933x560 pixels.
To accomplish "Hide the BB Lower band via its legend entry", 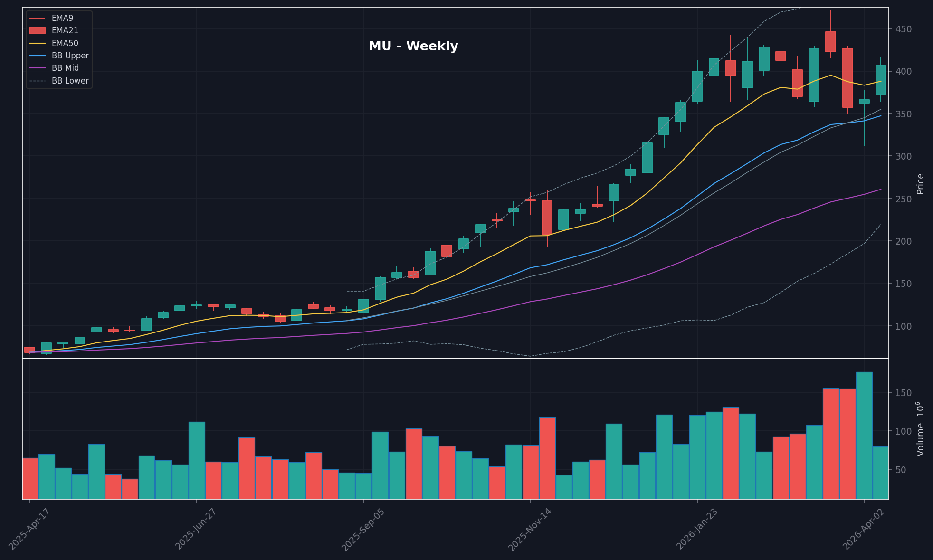I will [70, 81].
